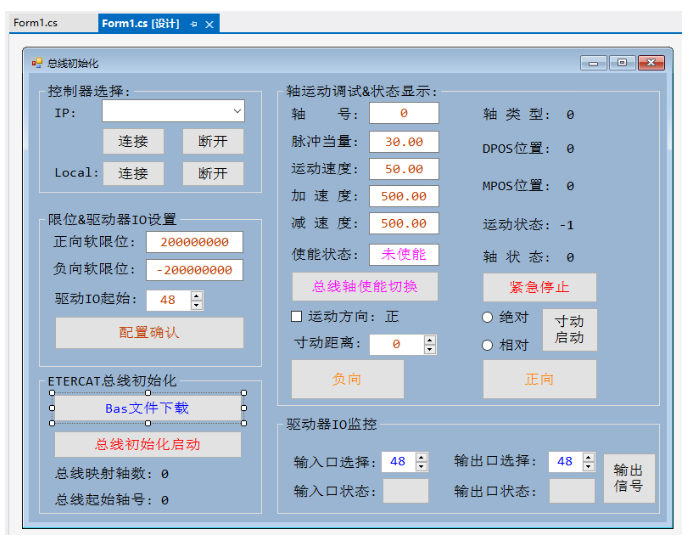The image size is (690, 547).
Task: Close the Form1.cs [设计] tab
Action: [x=209, y=24]
